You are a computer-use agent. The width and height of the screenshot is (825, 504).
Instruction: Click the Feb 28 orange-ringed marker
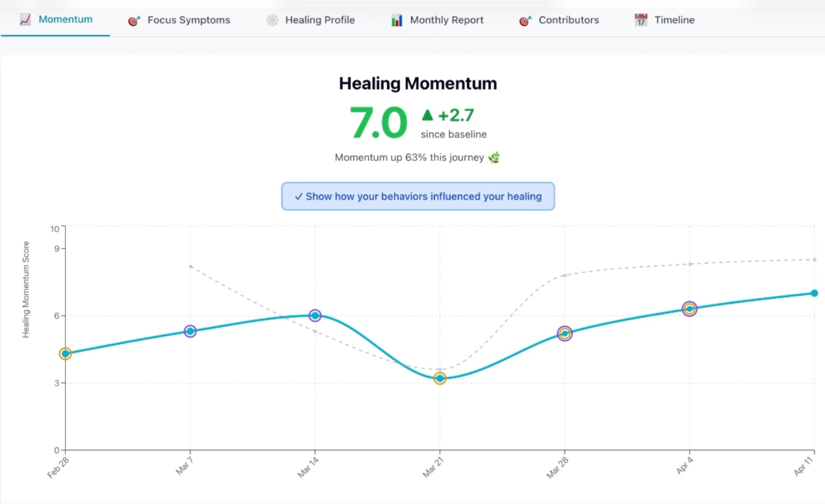(65, 354)
